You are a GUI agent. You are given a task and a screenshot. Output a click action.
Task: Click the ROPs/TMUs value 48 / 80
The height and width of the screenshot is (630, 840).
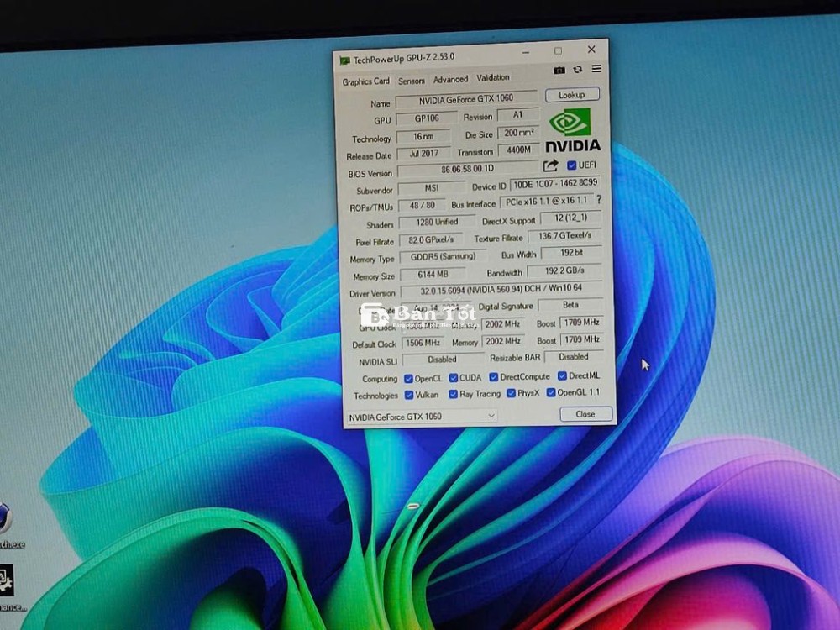pos(423,205)
